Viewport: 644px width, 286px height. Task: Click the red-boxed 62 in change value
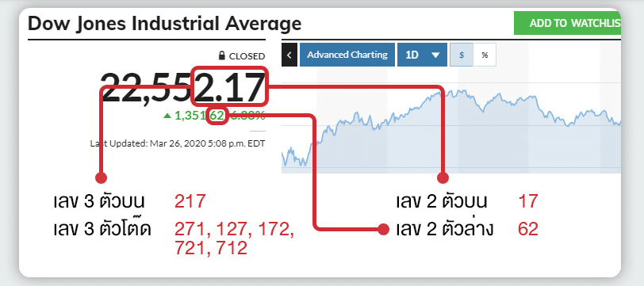(x=217, y=116)
